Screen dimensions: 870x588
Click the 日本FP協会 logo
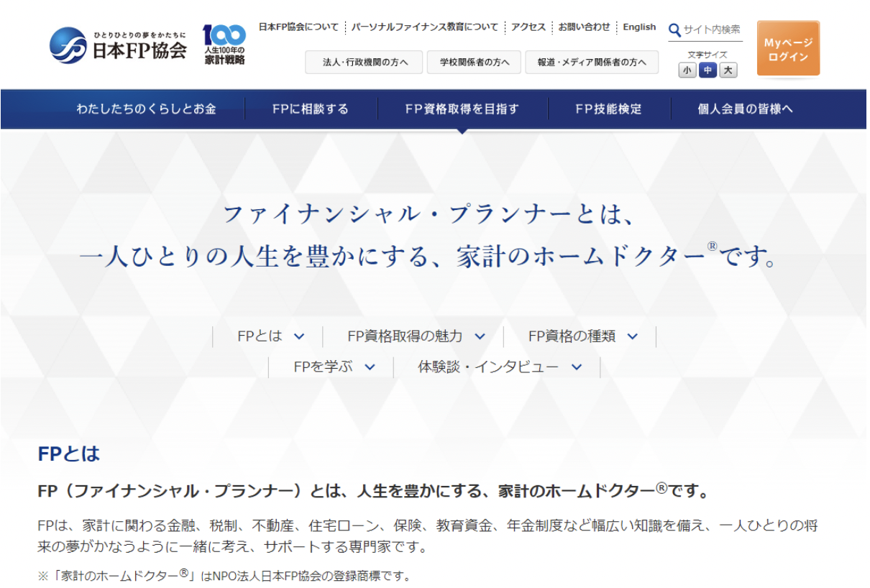point(118,45)
